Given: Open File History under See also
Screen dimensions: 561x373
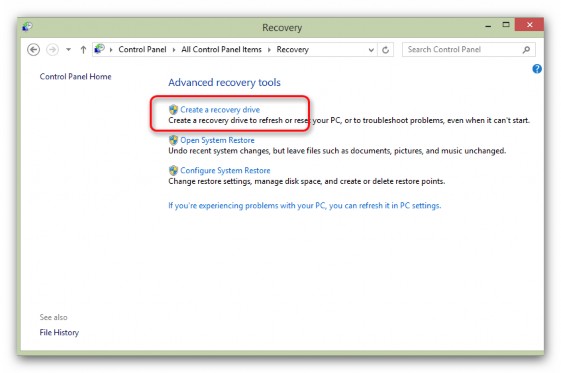Looking at the screenshot, I should coord(59,333).
